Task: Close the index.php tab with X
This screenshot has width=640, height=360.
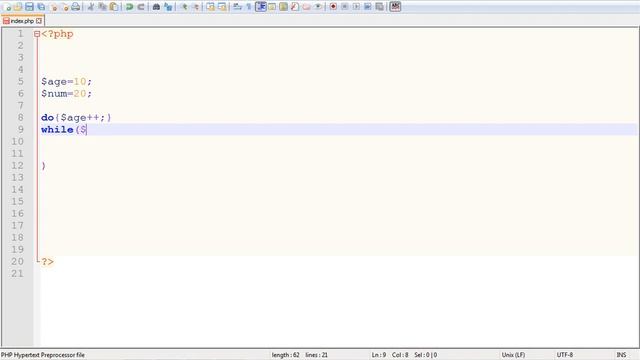Action: 39,21
